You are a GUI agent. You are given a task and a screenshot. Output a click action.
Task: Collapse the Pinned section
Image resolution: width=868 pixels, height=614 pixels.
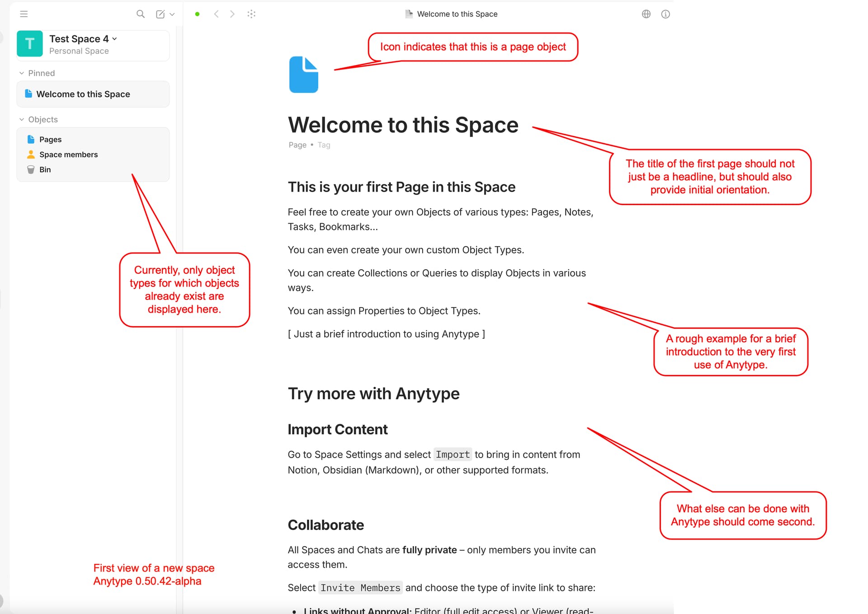21,73
